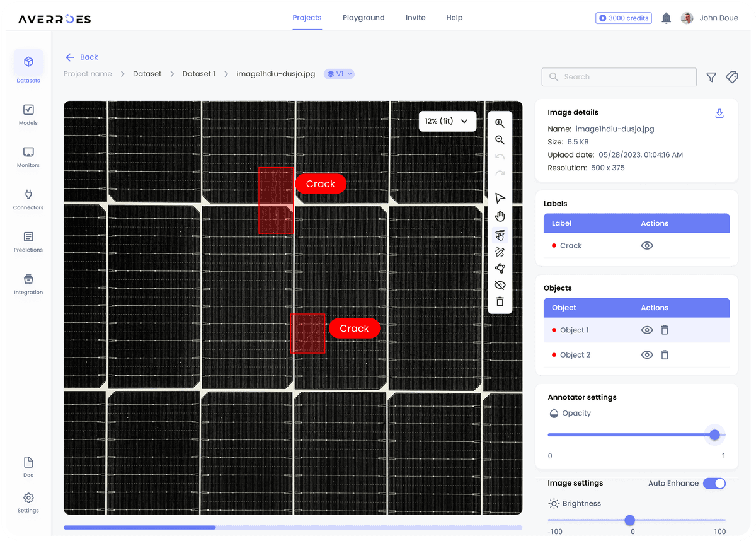
Task: Open the Invite menu item
Action: tap(415, 18)
